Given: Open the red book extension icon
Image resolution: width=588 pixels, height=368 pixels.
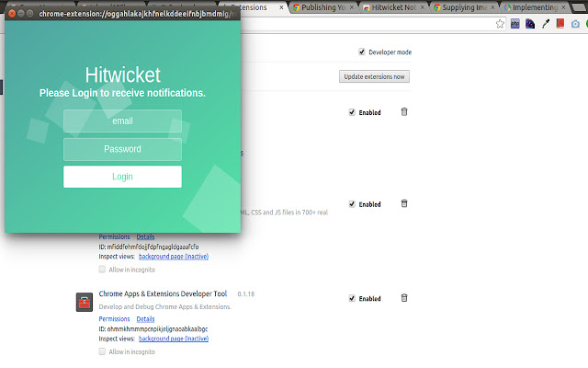Looking at the screenshot, I should click(560, 24).
